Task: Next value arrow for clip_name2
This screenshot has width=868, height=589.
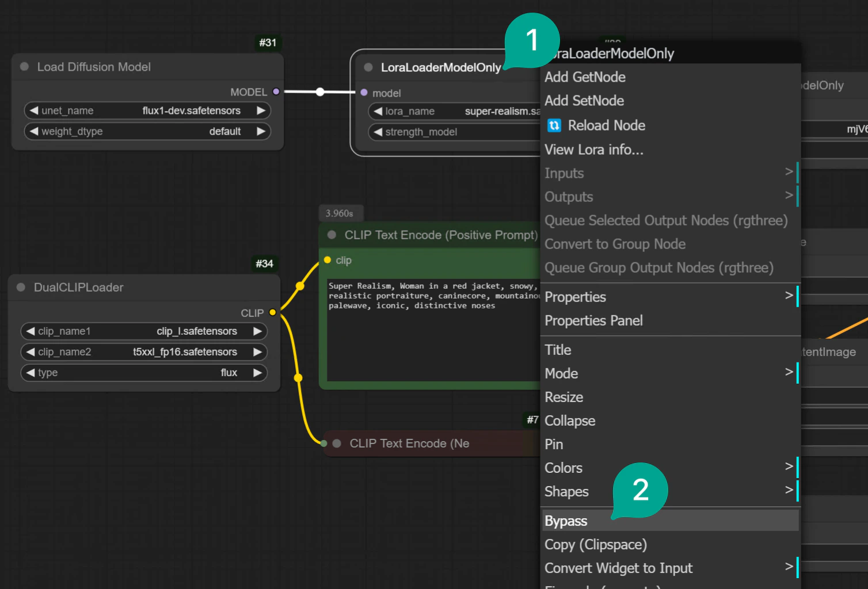Action: click(257, 352)
